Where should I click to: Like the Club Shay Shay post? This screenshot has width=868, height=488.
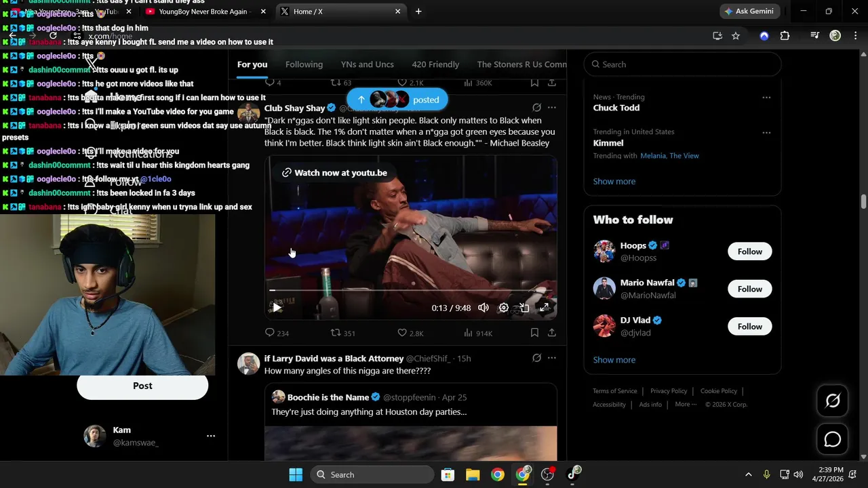tap(410, 333)
